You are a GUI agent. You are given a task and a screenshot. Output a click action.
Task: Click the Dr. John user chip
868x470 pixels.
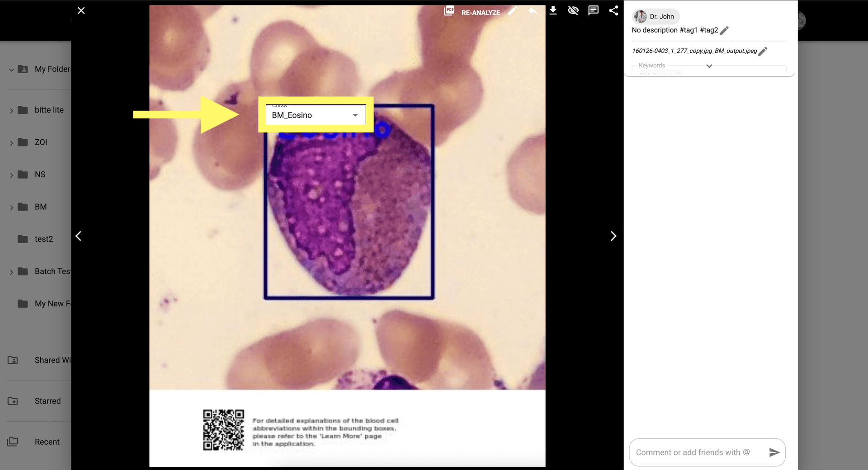click(655, 17)
